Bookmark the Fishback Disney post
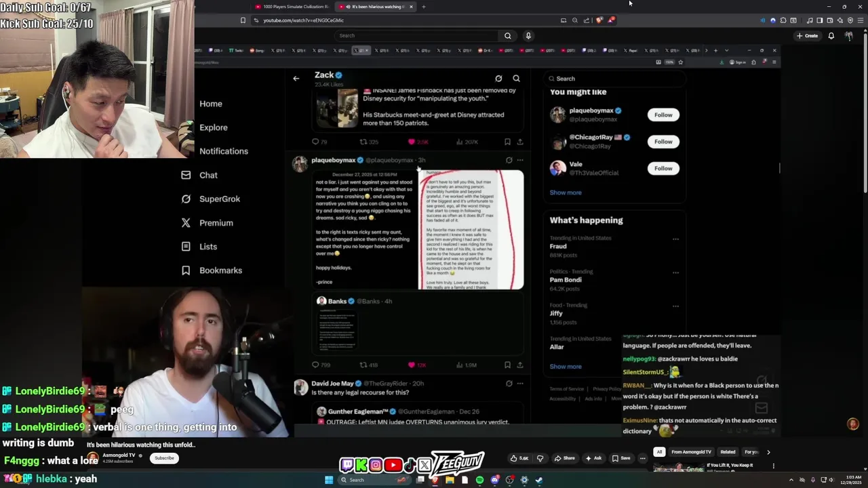868x488 pixels. pyautogui.click(x=507, y=142)
